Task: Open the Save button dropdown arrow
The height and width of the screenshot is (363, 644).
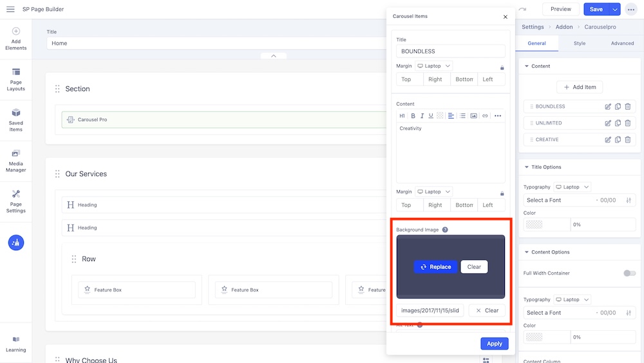Action: point(615,9)
